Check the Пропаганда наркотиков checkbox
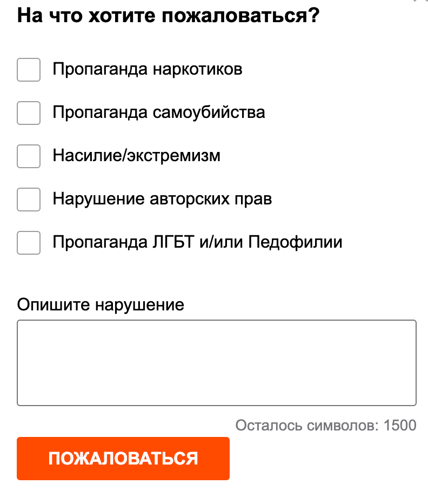This screenshot has width=428, height=504. 29,70
